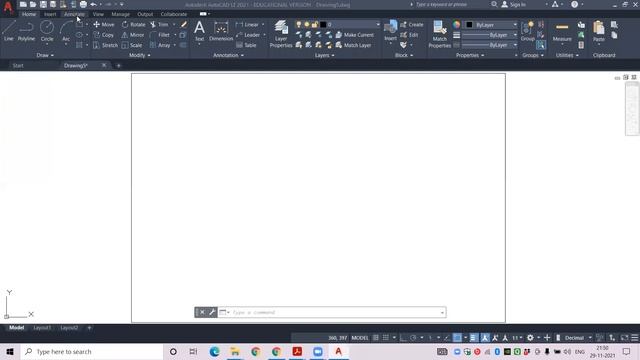The width and height of the screenshot is (640, 360).
Task: Toggle polar tracking in status bar
Action: (413, 338)
